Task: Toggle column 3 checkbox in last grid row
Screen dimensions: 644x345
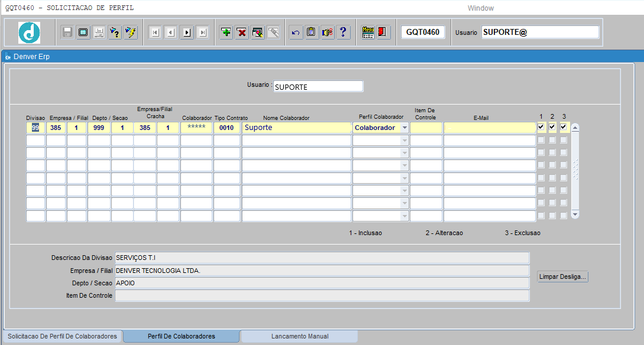Action: (x=563, y=216)
